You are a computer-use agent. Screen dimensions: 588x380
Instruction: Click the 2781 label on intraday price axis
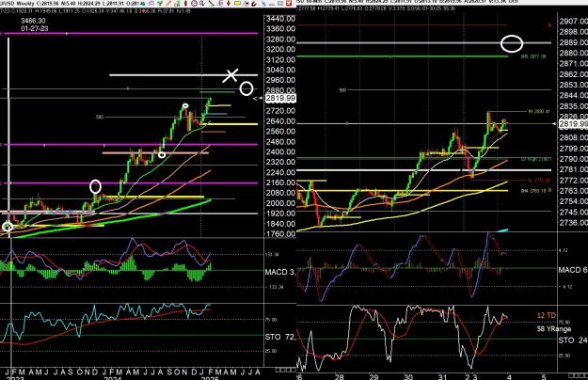coord(573,169)
